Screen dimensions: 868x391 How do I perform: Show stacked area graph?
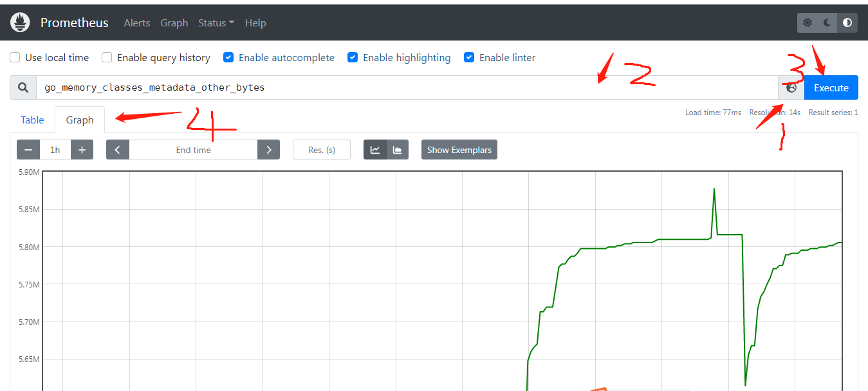click(x=398, y=150)
